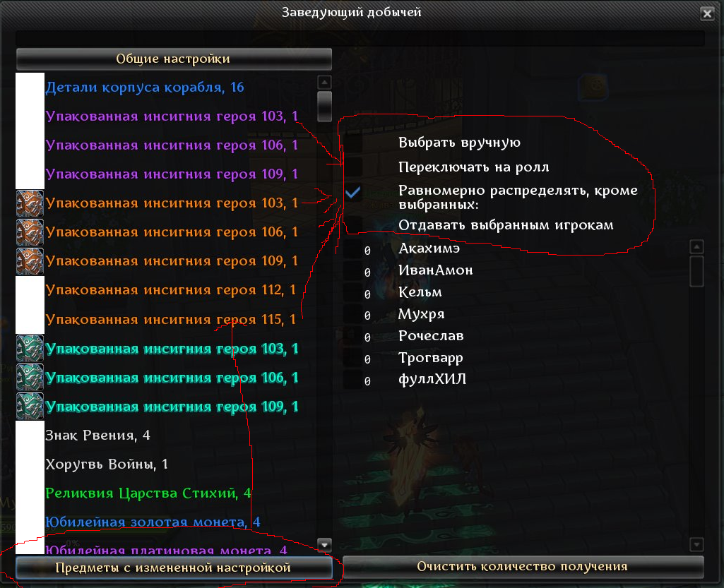Click player list scroll-up arrow
Image resolution: width=724 pixels, height=588 pixels.
click(x=696, y=247)
